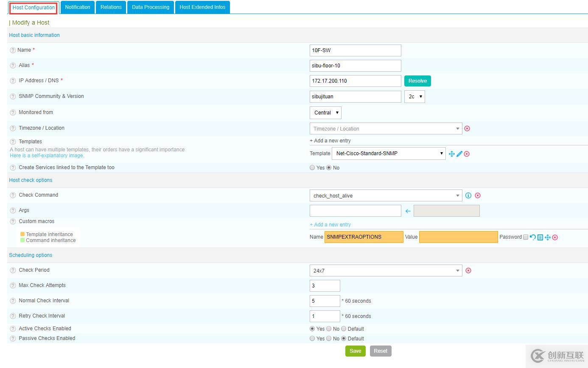Click the Resolve button
This screenshot has width=588, height=368.
point(417,81)
